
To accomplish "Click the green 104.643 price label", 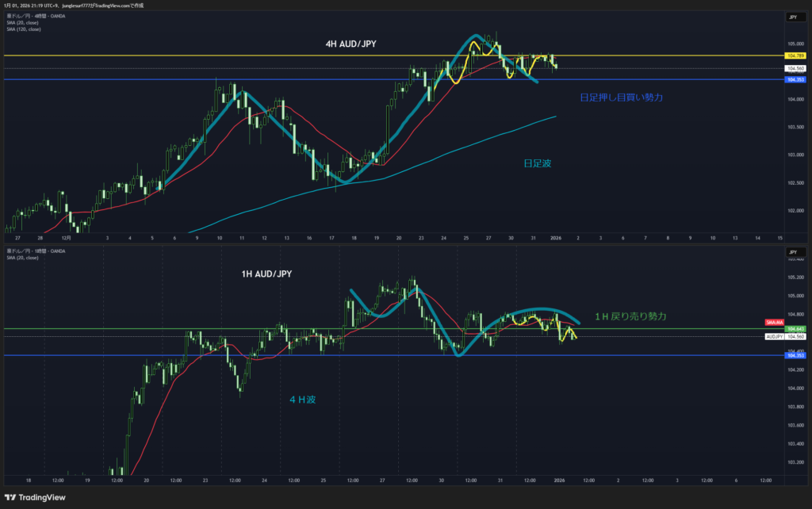I will coord(794,329).
